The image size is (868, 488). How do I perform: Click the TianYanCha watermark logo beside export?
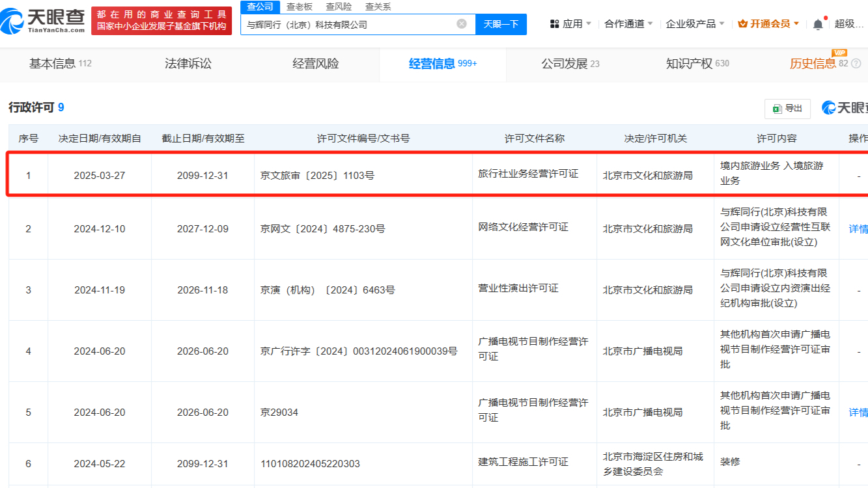(x=845, y=108)
